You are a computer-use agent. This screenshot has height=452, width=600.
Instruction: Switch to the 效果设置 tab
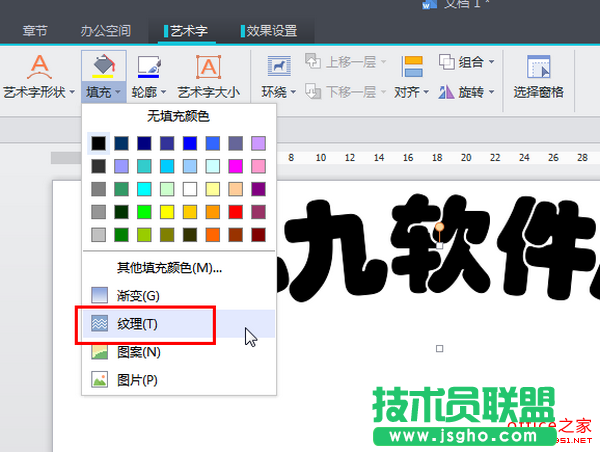269,31
